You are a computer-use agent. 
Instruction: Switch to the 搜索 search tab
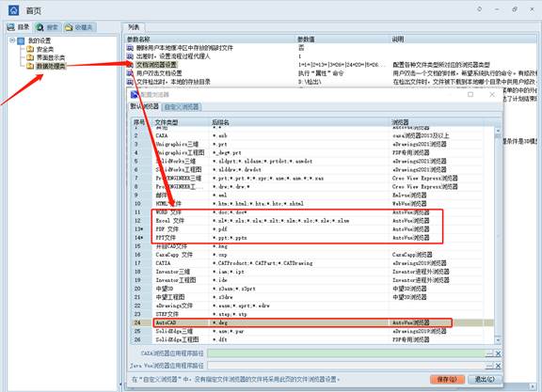coord(48,27)
